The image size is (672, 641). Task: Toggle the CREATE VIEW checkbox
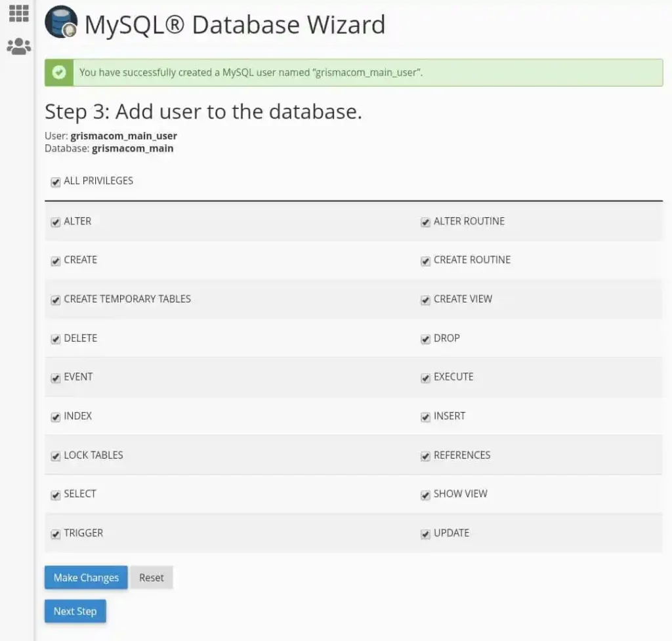point(425,300)
